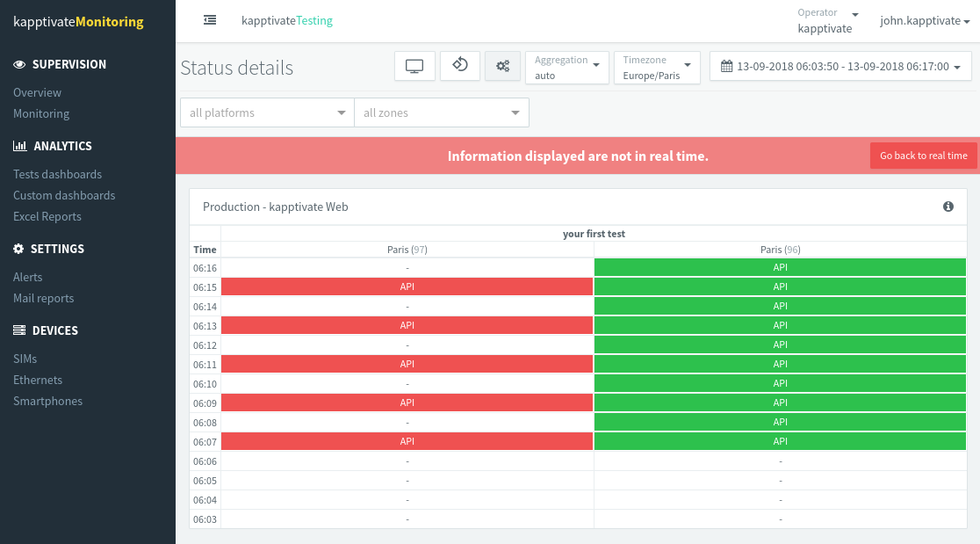This screenshot has height=544, width=980.
Task: Click the red API cell at 06:15
Action: 407,287
